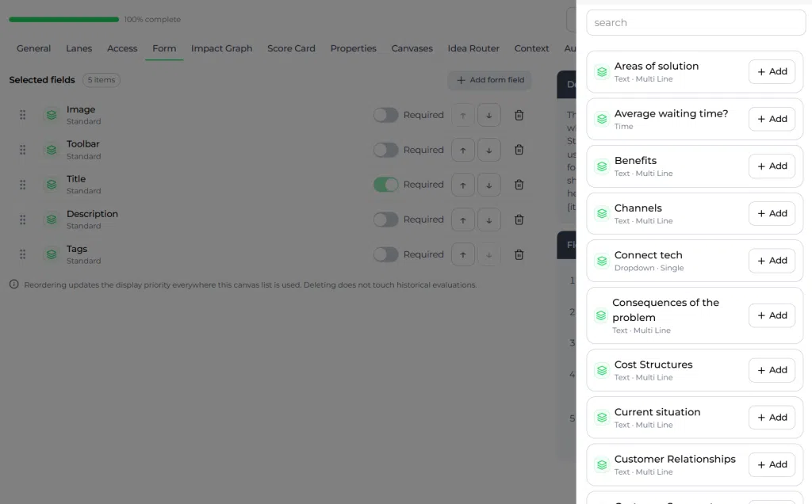The width and height of the screenshot is (812, 504).
Task: Move the Image field down
Action: coord(488,115)
